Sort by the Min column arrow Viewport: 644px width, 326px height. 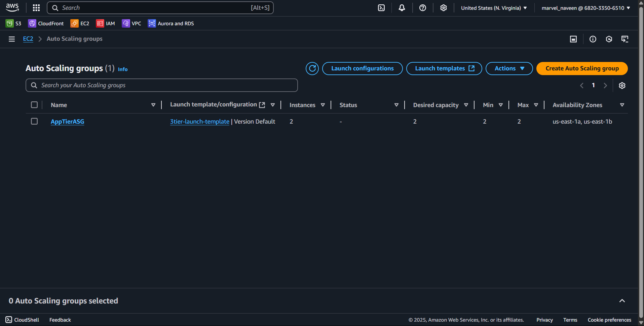click(x=501, y=105)
